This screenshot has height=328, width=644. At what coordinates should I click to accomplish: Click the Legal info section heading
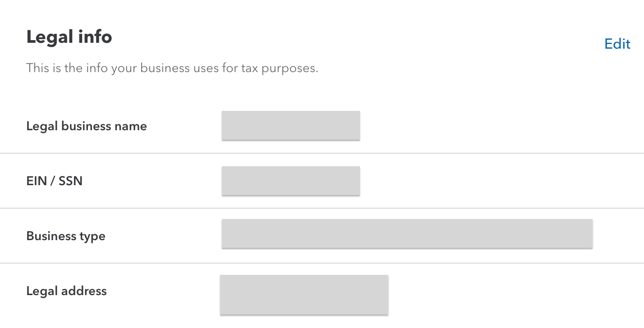point(69,37)
